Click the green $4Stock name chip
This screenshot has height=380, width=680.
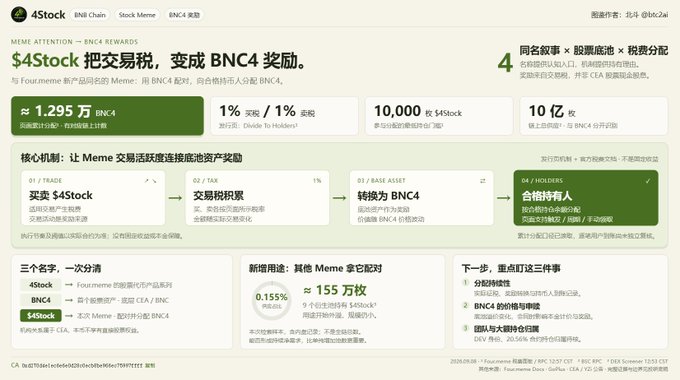pyautogui.click(x=41, y=316)
